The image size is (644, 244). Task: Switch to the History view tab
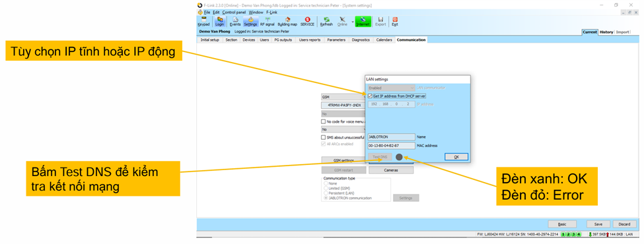pyautogui.click(x=606, y=32)
